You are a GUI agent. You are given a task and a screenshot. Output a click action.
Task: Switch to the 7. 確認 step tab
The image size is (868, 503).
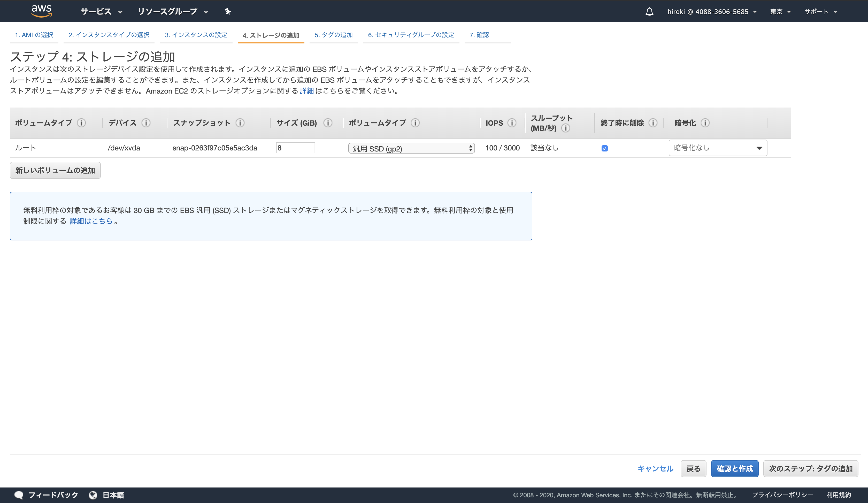pyautogui.click(x=479, y=35)
